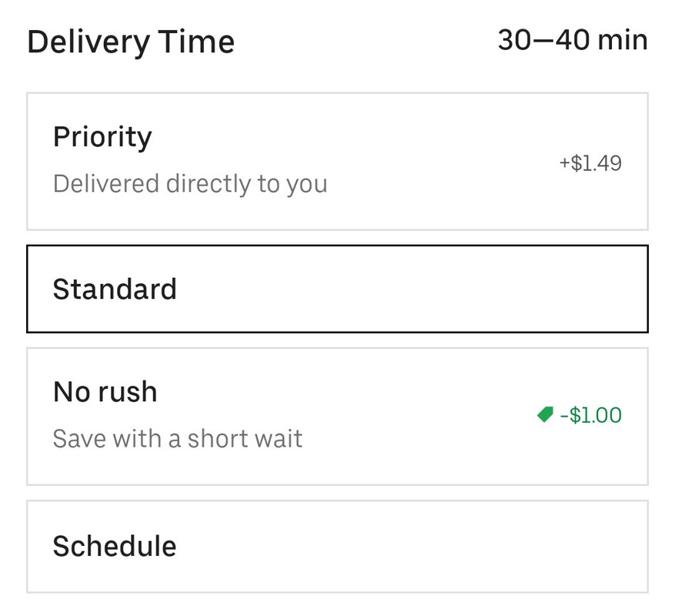Select the fastest direct delivery option
This screenshot has height=616, width=675.
337,161
